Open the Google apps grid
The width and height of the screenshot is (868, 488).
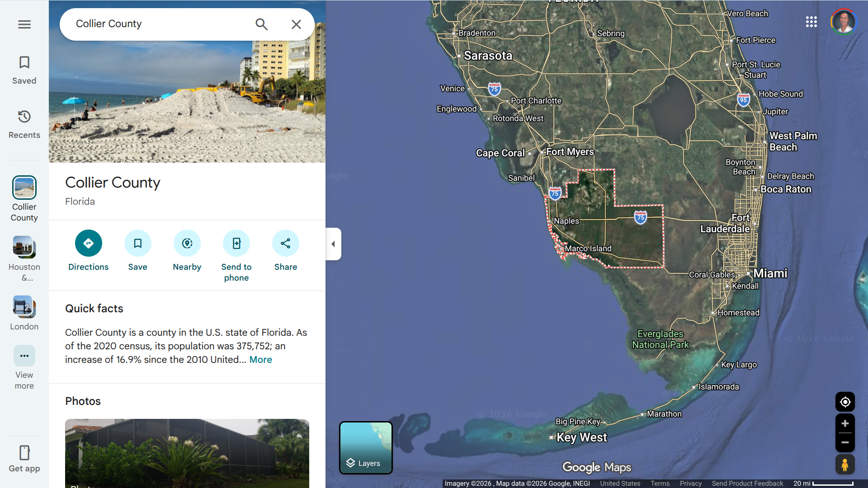811,22
